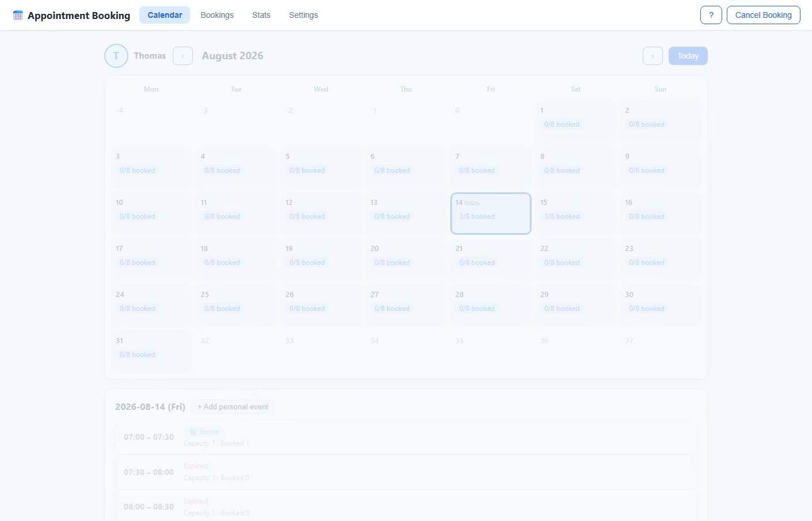Screen dimensions: 812x521
Task: Select August 24 calendar day
Action: 151,306
